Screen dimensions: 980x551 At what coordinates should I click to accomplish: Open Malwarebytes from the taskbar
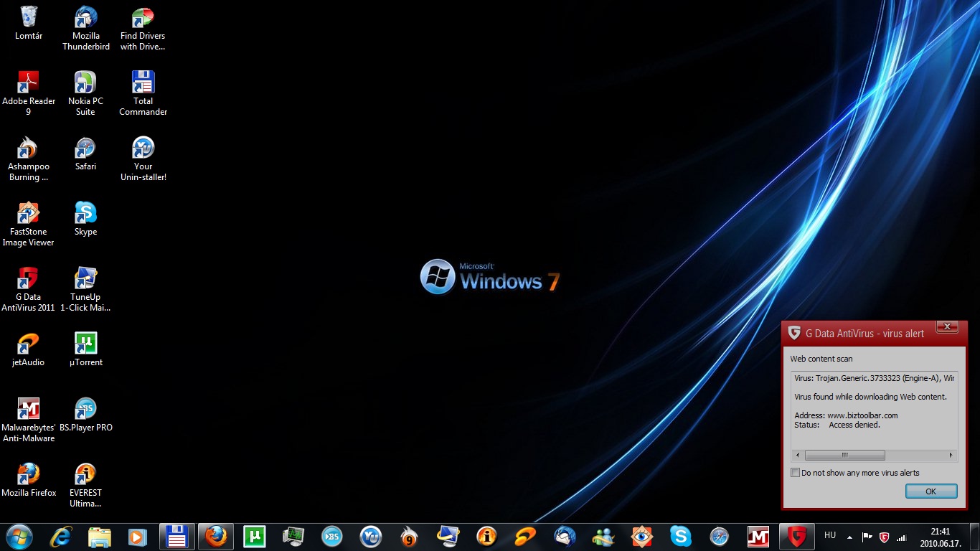click(758, 537)
